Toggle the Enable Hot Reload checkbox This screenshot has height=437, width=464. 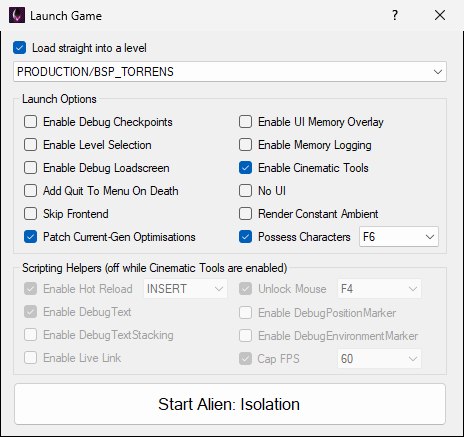(30, 289)
